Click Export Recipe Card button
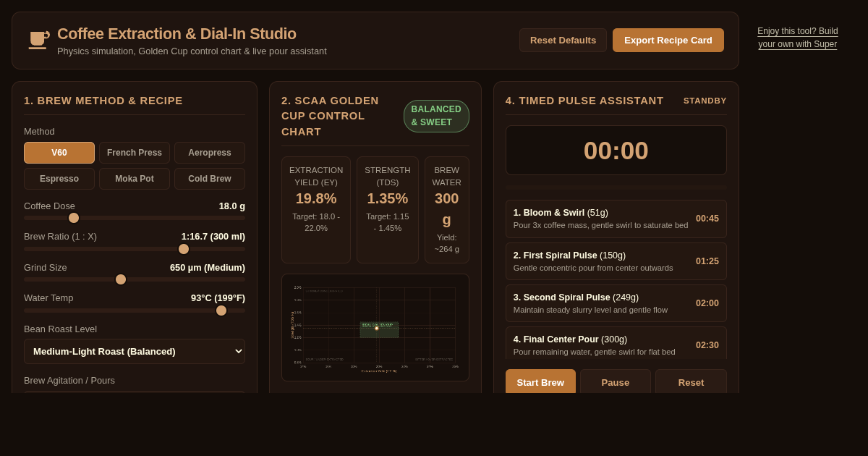 (668, 40)
